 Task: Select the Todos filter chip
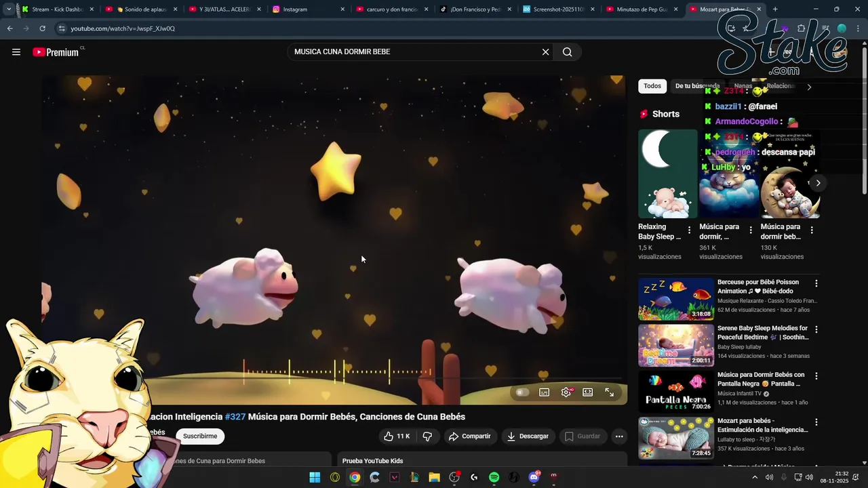[x=652, y=86]
